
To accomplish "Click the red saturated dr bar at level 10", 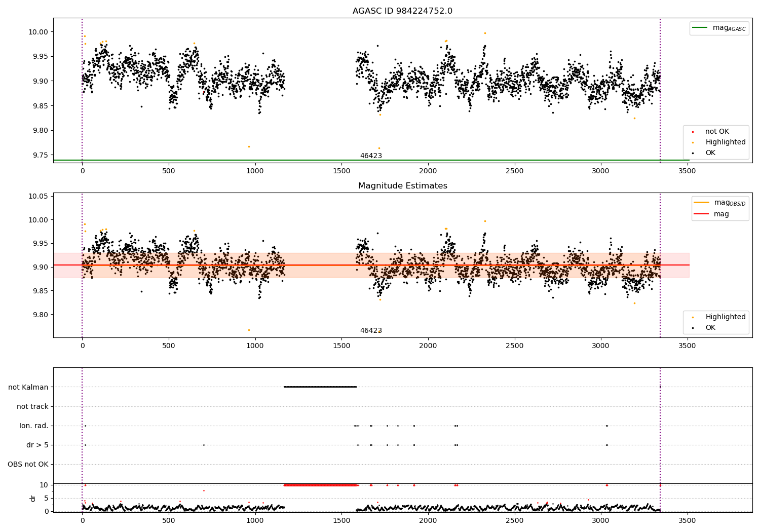I will tap(320, 485).
